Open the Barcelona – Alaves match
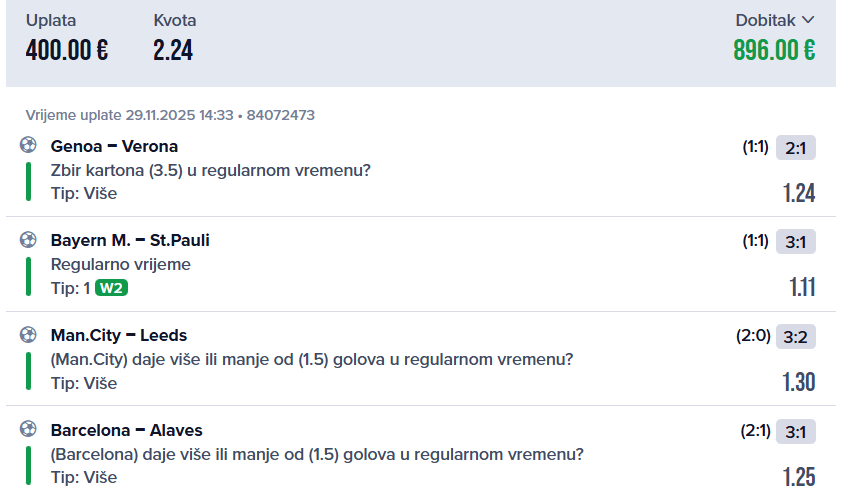Image resolution: width=844 pixels, height=499 pixels. coord(126,430)
